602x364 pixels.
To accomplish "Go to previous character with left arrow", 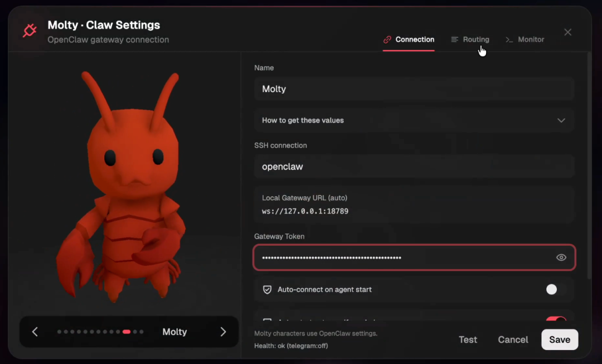I will click(35, 332).
